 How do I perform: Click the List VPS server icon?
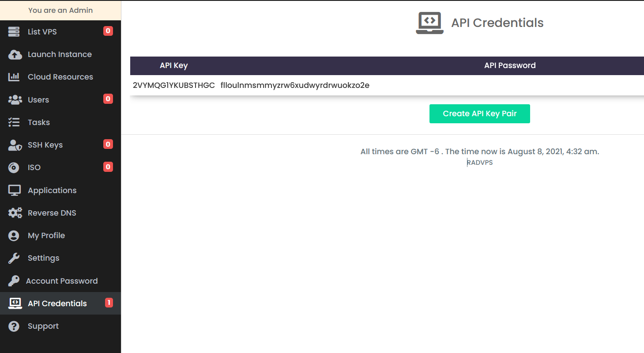15,31
